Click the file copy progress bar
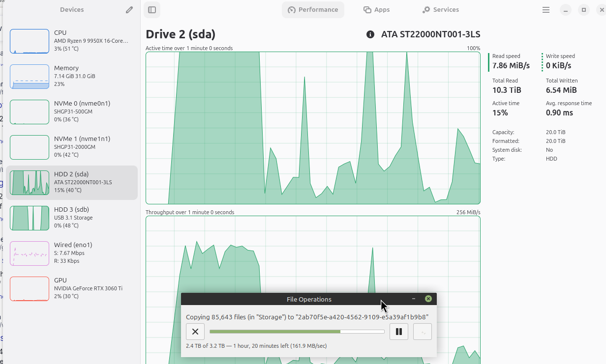Image resolution: width=606 pixels, height=364 pixels. [297, 332]
